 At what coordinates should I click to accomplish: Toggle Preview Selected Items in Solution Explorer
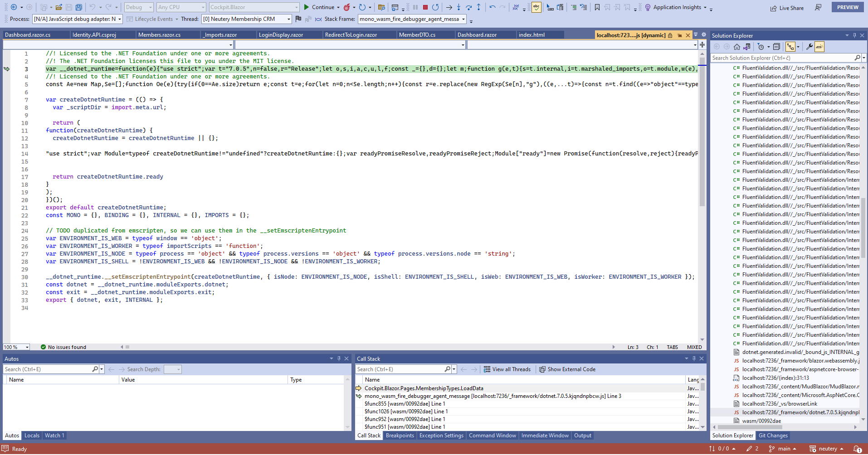(x=819, y=46)
